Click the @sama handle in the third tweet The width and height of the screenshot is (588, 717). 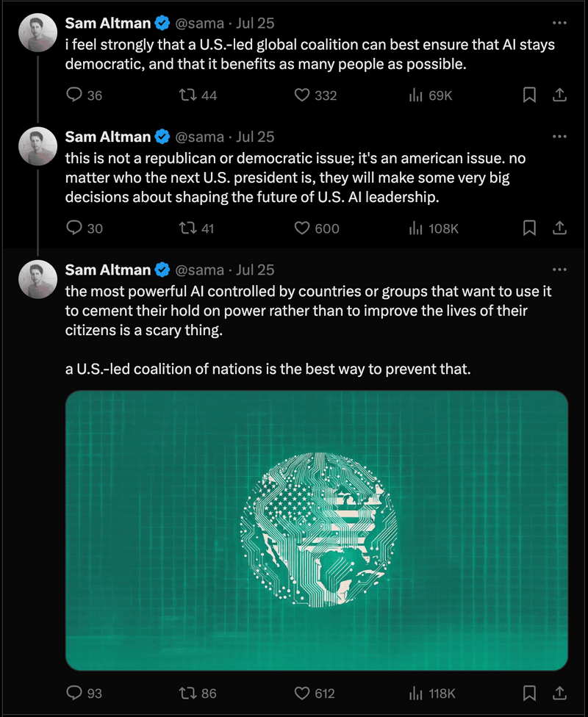(199, 270)
